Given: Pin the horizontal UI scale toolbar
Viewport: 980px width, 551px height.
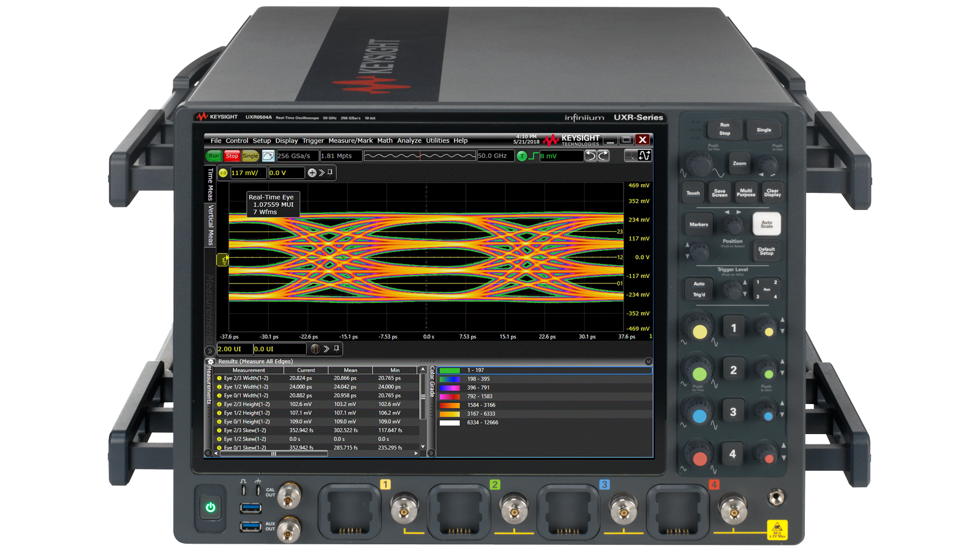Looking at the screenshot, I should (x=336, y=349).
